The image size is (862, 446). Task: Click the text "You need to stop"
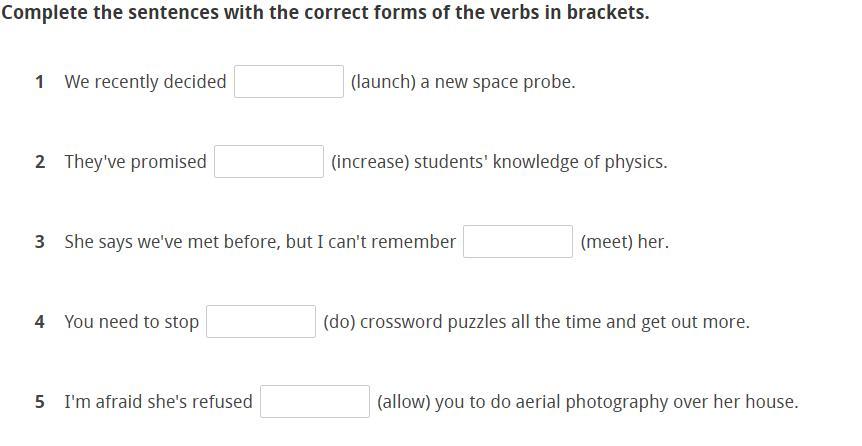(x=131, y=322)
